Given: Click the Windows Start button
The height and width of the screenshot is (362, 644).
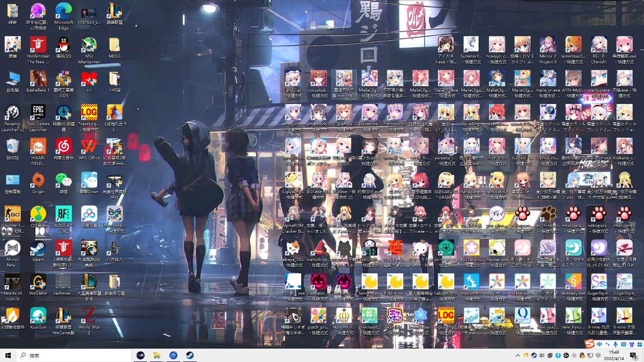Looking at the screenshot, I should pos(8,355).
